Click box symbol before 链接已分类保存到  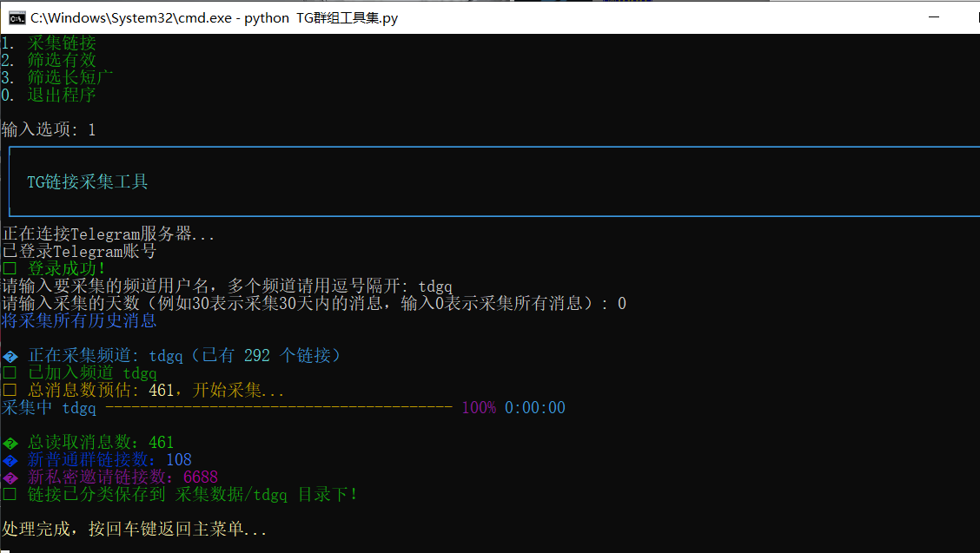tap(10, 495)
